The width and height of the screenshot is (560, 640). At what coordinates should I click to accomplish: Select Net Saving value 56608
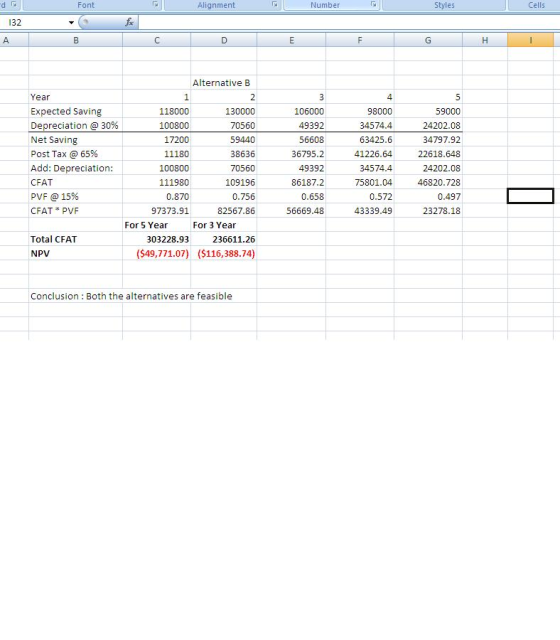(x=291, y=140)
